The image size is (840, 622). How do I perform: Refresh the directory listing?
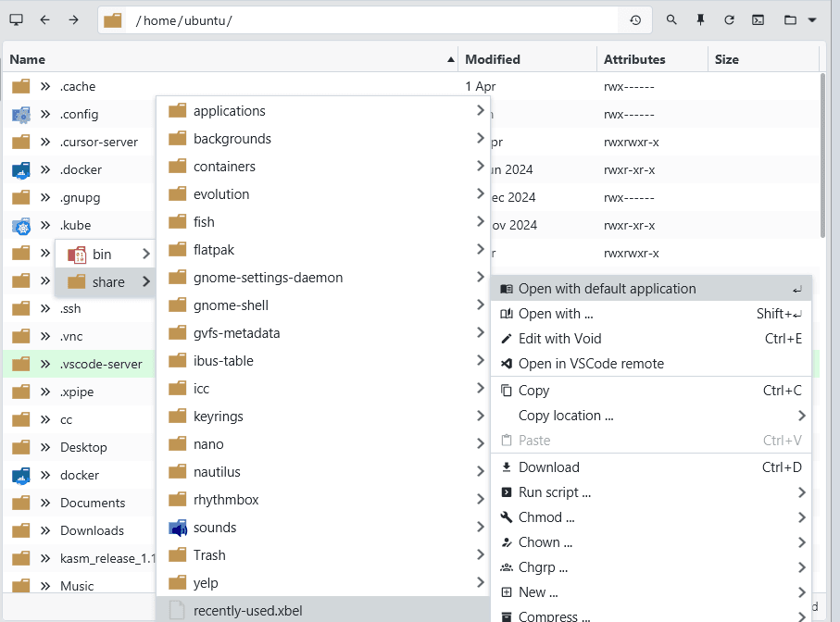pyautogui.click(x=729, y=19)
